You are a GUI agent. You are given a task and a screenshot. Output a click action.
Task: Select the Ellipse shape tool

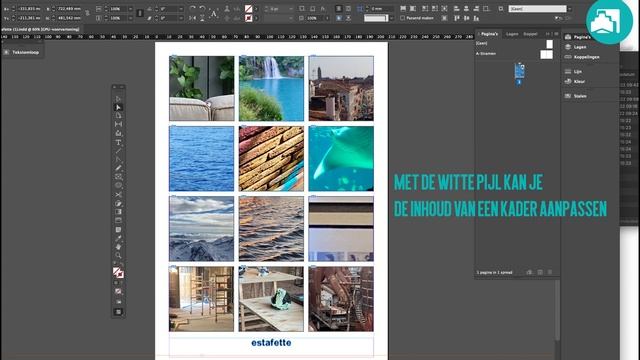[118, 185]
